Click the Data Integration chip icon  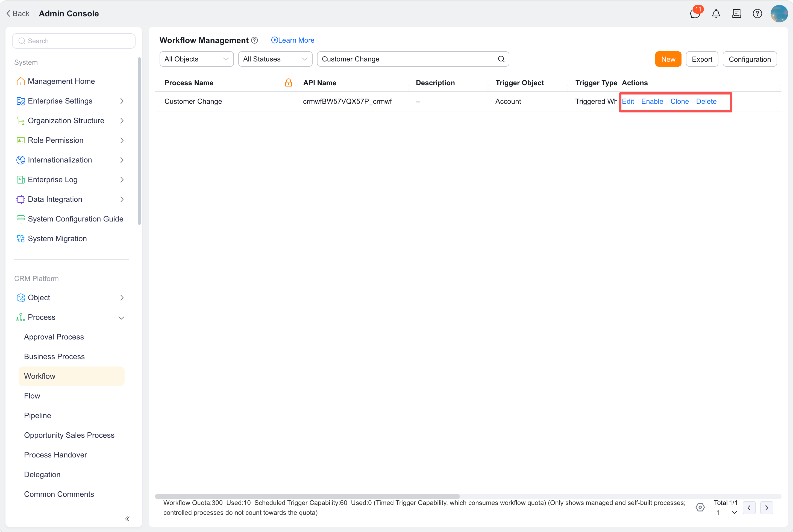pyautogui.click(x=21, y=199)
